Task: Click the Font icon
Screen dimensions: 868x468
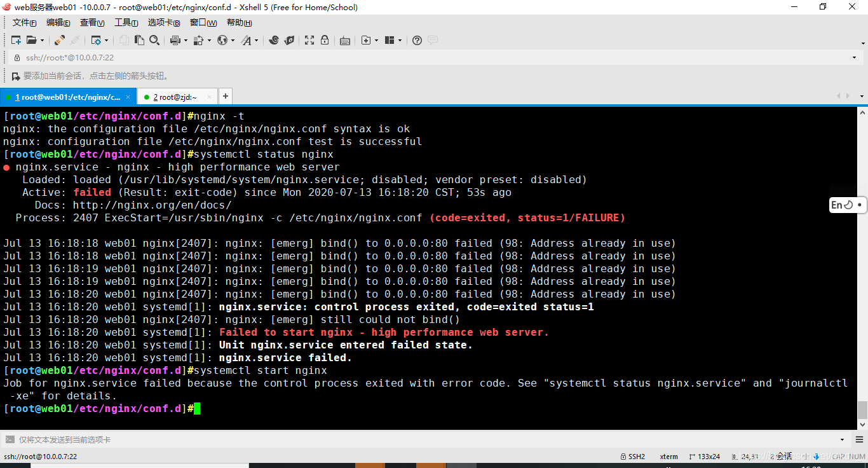Action: (x=246, y=40)
